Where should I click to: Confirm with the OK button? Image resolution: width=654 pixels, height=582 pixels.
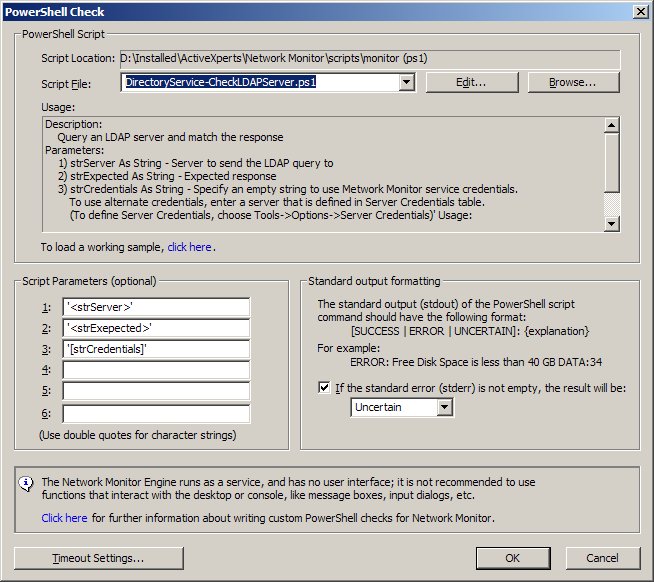point(513,558)
